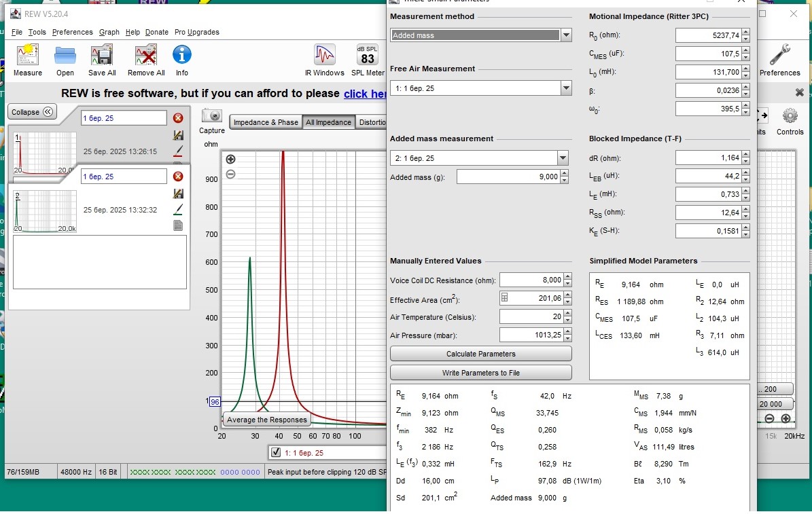The width and height of the screenshot is (812, 514).
Task: Open the Graph menu
Action: tap(109, 32)
